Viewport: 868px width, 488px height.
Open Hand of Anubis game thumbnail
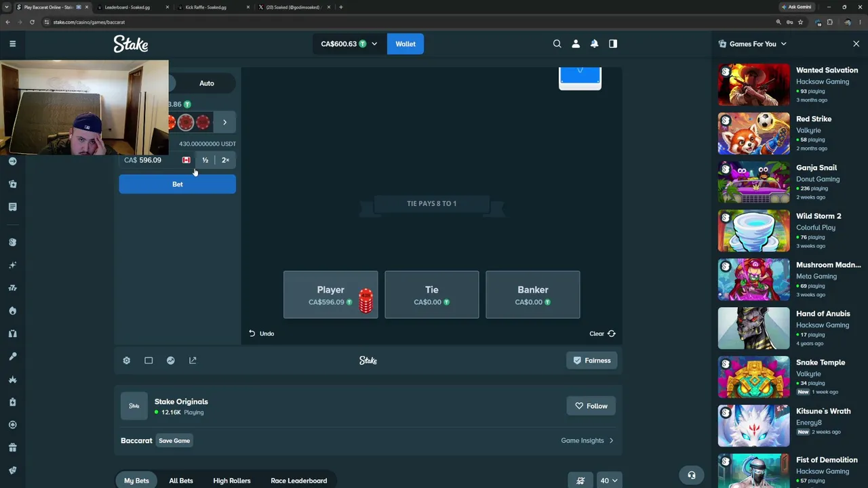[x=754, y=329]
